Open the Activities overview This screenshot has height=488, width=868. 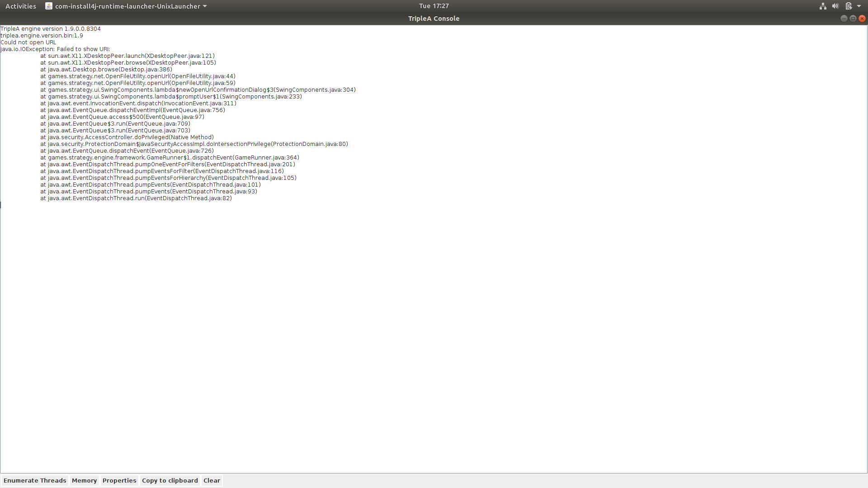pyautogui.click(x=21, y=6)
